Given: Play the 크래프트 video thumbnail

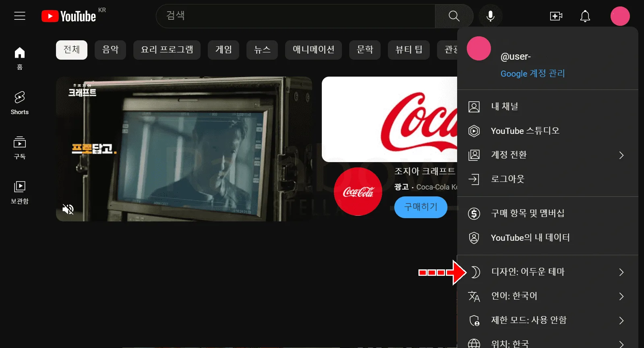Looking at the screenshot, I should (x=184, y=149).
